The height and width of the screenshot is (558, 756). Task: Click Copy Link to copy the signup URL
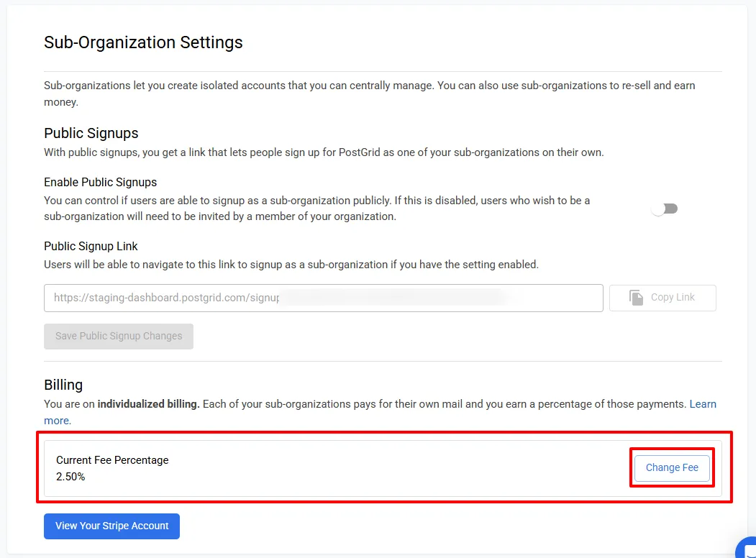pos(662,297)
